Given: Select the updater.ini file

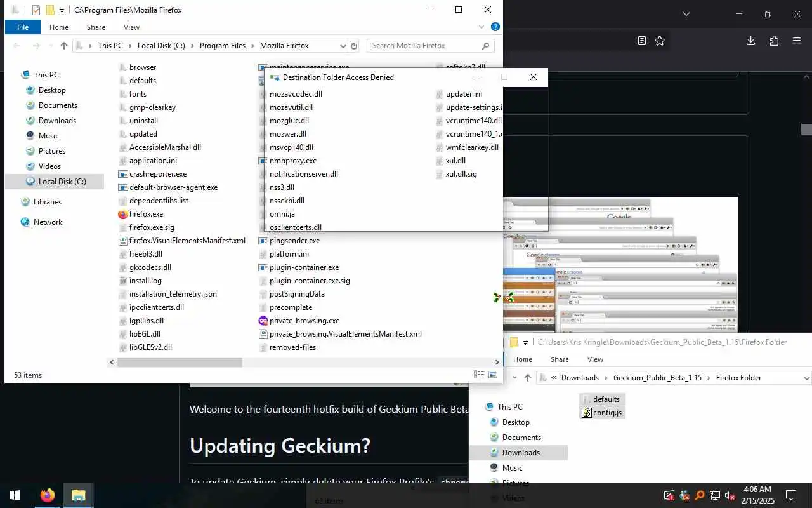Looking at the screenshot, I should click(x=459, y=94).
